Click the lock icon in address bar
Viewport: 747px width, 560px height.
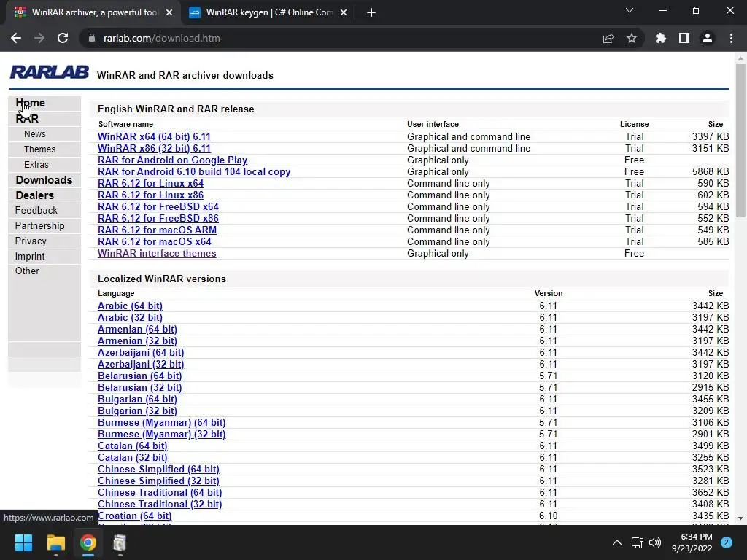(92, 38)
